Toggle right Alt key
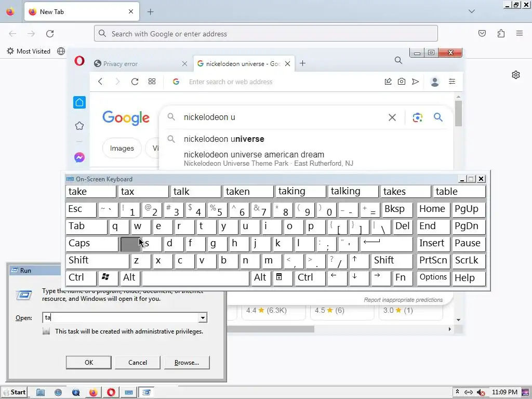This screenshot has height=399, width=532. 261,277
